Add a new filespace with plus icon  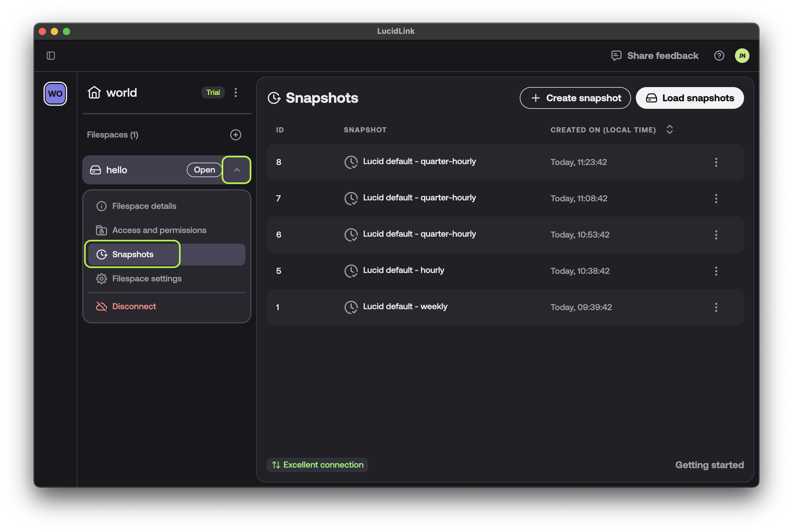pyautogui.click(x=236, y=135)
